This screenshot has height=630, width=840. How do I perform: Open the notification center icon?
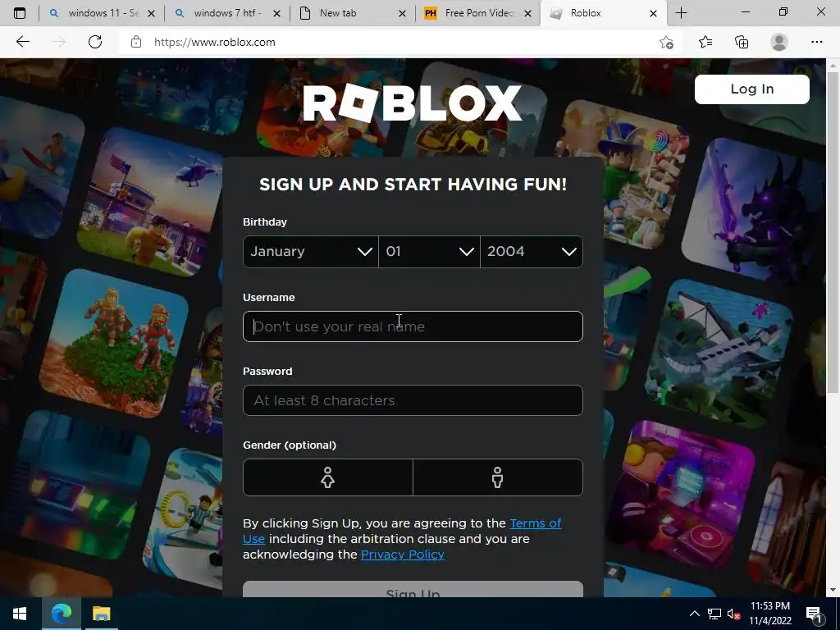coord(814,614)
